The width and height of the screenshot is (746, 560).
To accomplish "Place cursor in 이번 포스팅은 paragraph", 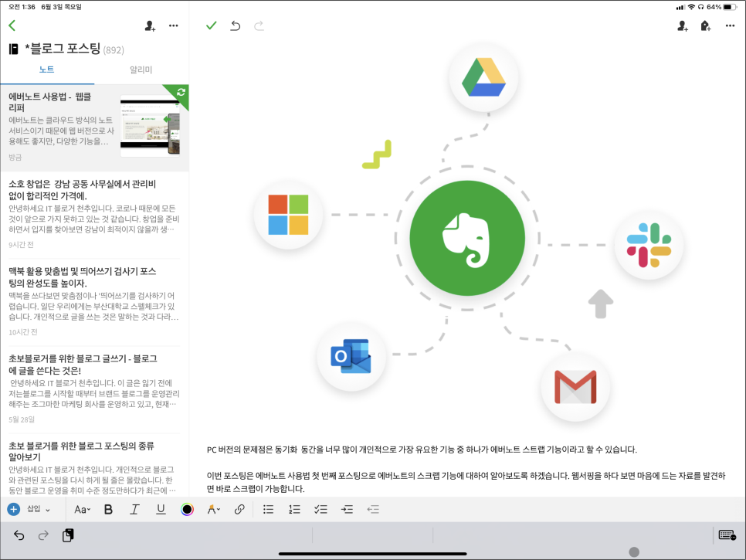I will tap(466, 482).
